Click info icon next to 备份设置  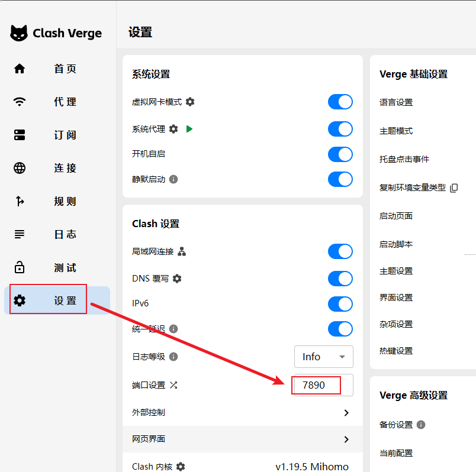pyautogui.click(x=421, y=425)
